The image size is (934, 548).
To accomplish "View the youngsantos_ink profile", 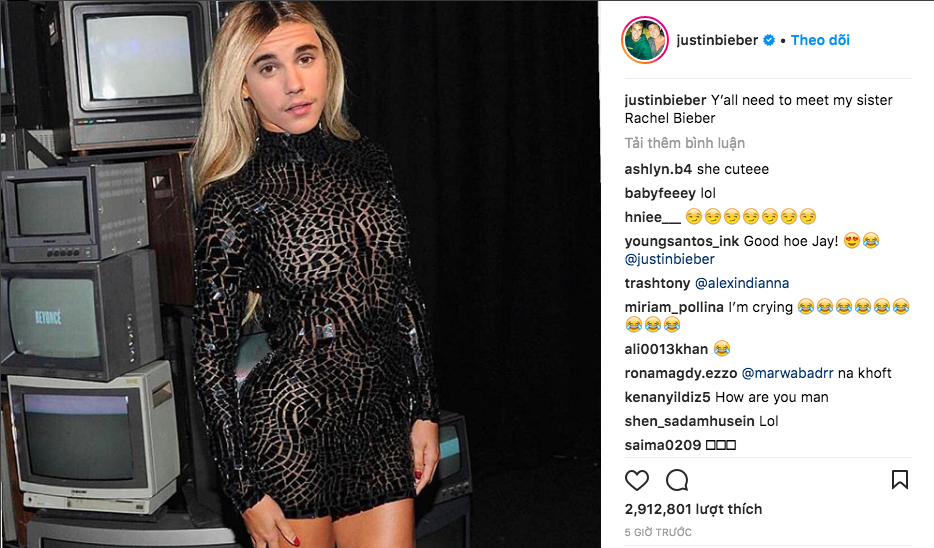I will [x=682, y=241].
